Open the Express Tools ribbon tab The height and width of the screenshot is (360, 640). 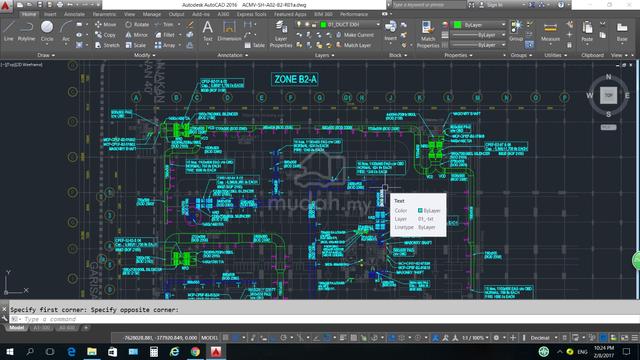(251, 14)
